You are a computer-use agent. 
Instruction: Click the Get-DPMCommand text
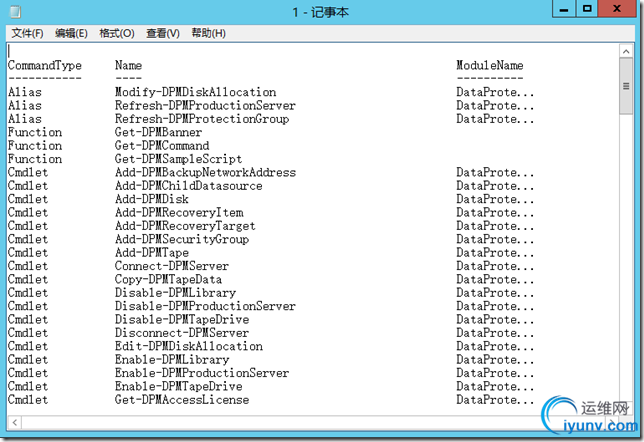[x=162, y=145]
